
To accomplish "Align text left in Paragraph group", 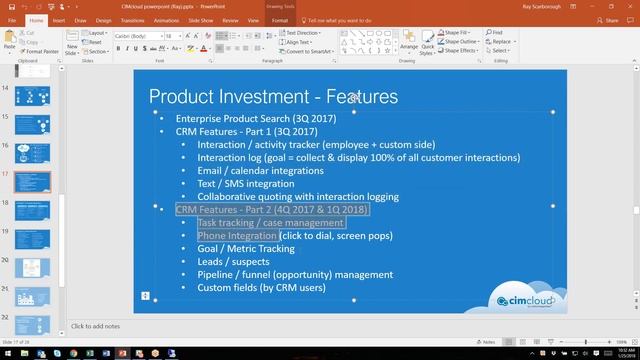I will [x=220, y=49].
